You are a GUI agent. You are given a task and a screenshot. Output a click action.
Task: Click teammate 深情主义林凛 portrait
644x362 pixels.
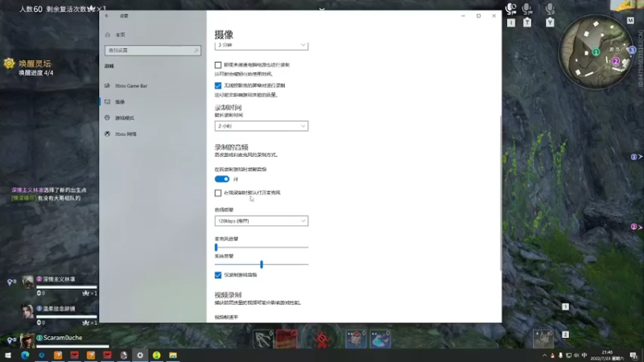pyautogui.click(x=28, y=282)
